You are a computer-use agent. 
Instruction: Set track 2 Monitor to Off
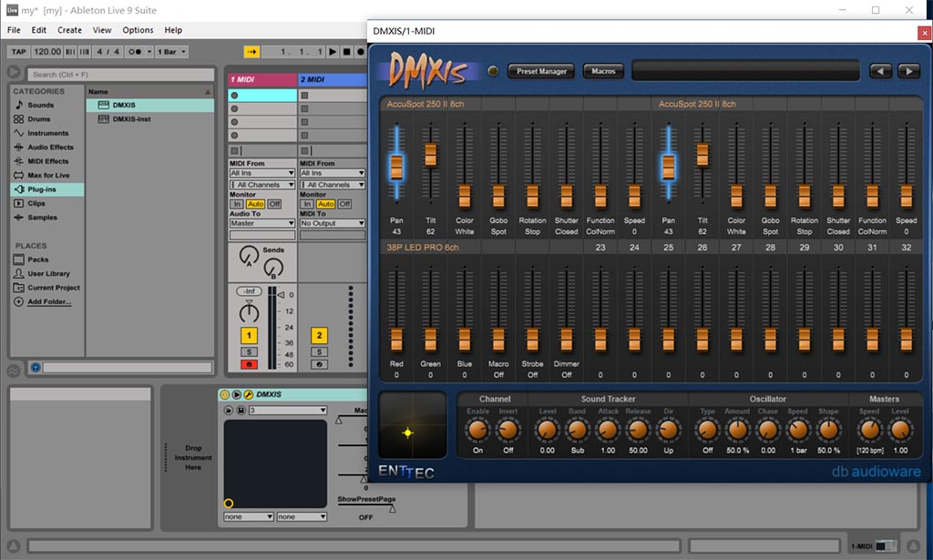pos(343,204)
